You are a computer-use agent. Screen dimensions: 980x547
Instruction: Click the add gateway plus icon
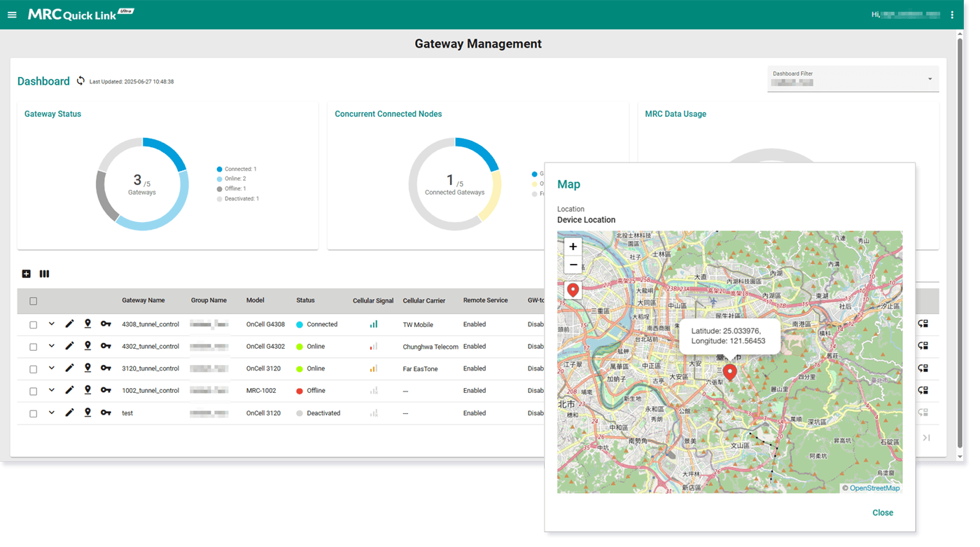27,274
